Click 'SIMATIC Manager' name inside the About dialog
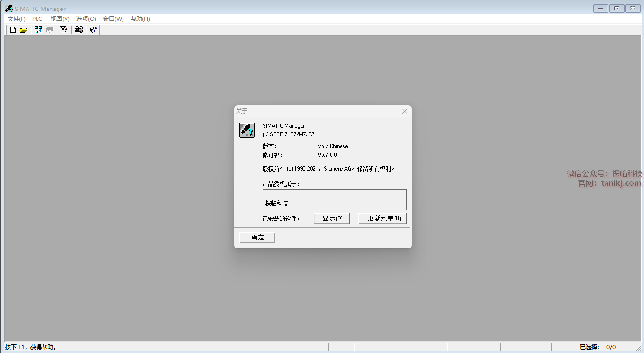The image size is (644, 353). pyautogui.click(x=284, y=126)
